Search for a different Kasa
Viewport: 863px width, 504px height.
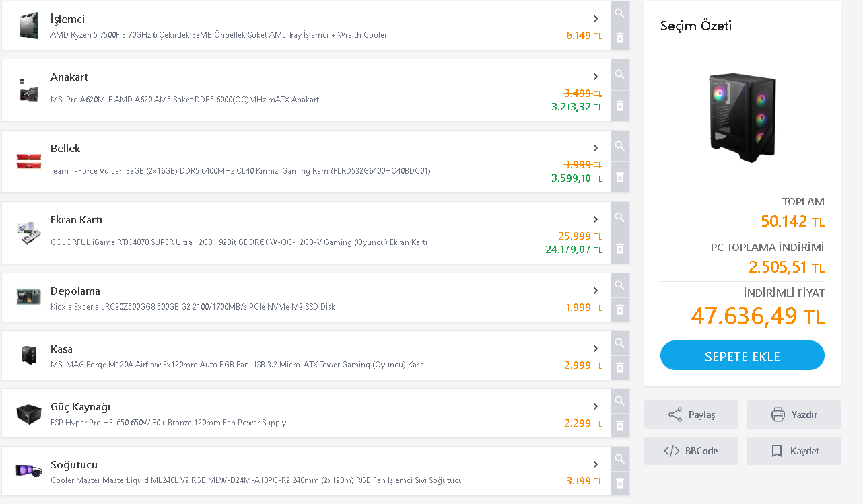(x=620, y=343)
